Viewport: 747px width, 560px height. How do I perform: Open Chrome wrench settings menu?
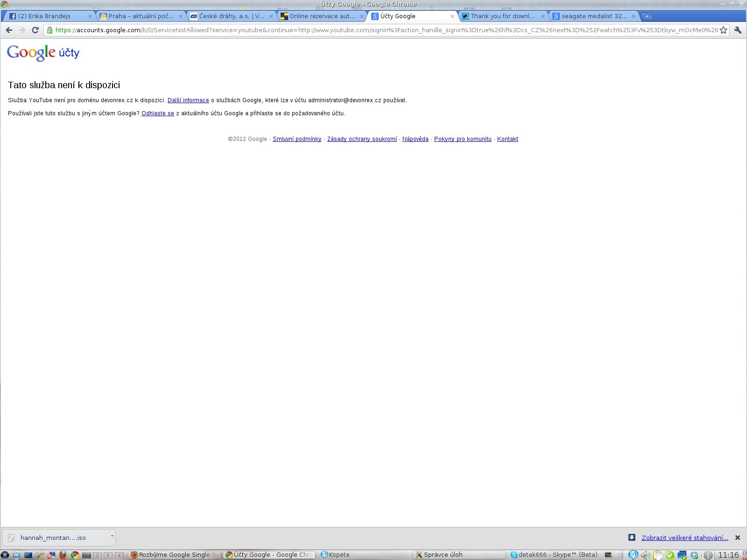(738, 30)
